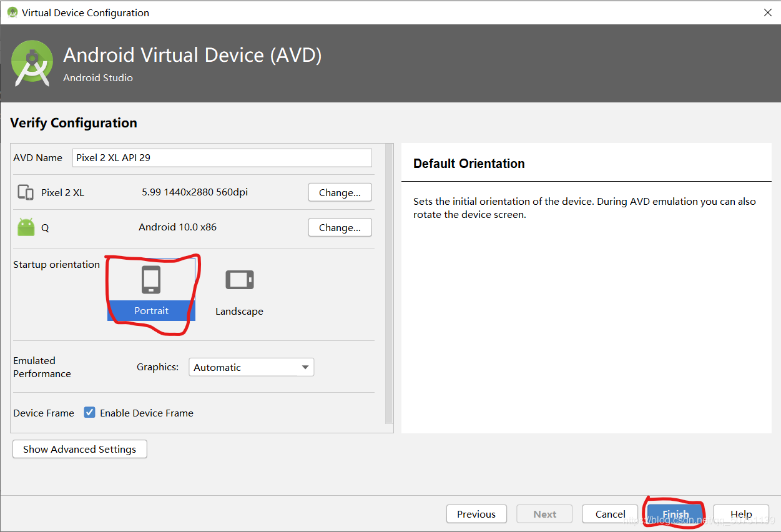Close the Virtual Device Configuration window
781x532 pixels.
tap(767, 12)
